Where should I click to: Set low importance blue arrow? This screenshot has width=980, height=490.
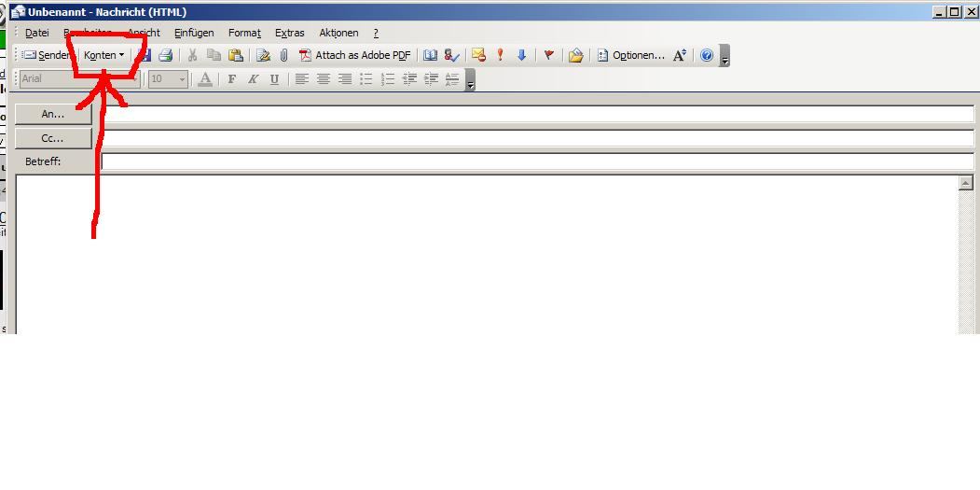pyautogui.click(x=522, y=55)
